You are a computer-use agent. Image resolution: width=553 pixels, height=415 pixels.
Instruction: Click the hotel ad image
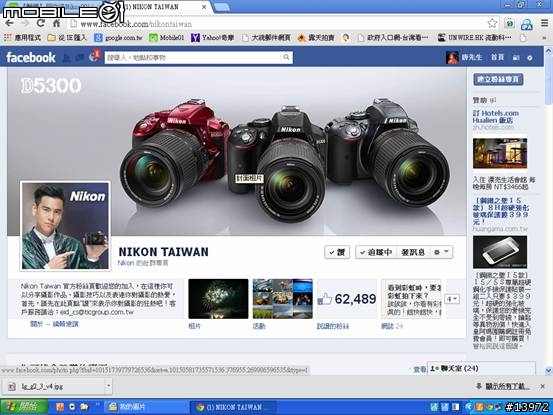[500, 153]
